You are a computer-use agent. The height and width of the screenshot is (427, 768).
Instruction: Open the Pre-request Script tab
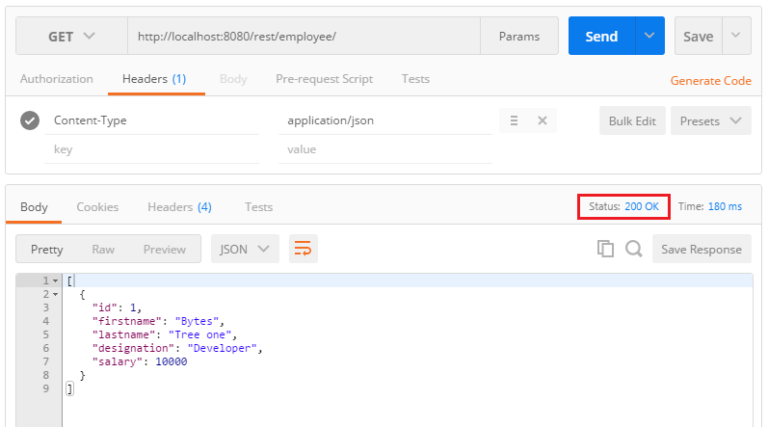tap(324, 79)
